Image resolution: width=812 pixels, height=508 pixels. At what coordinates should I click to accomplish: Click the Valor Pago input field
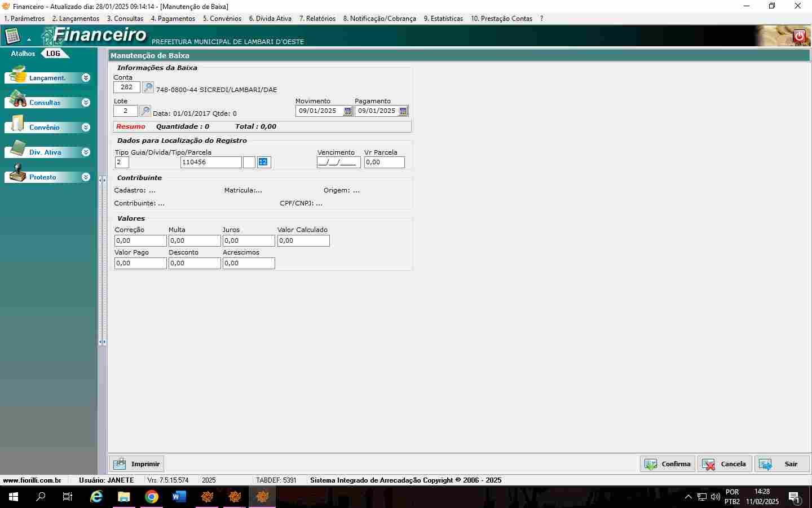[140, 264]
